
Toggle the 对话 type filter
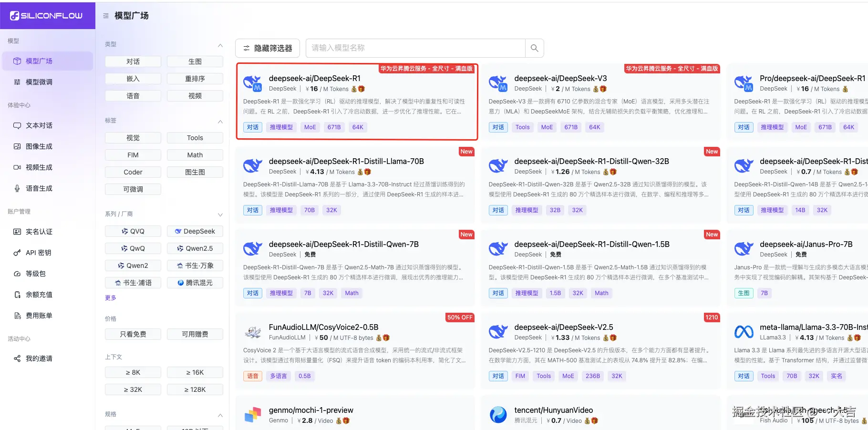(x=133, y=61)
